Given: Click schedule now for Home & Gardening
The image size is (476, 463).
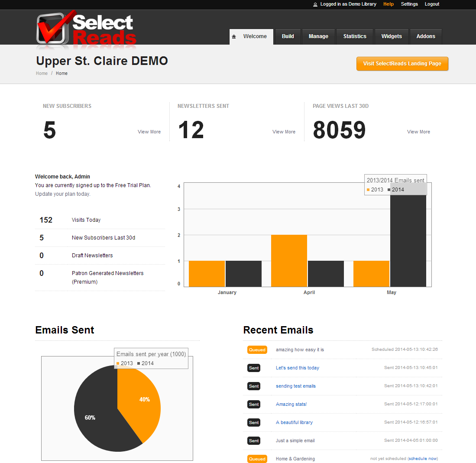Looking at the screenshot, I should (423, 459).
